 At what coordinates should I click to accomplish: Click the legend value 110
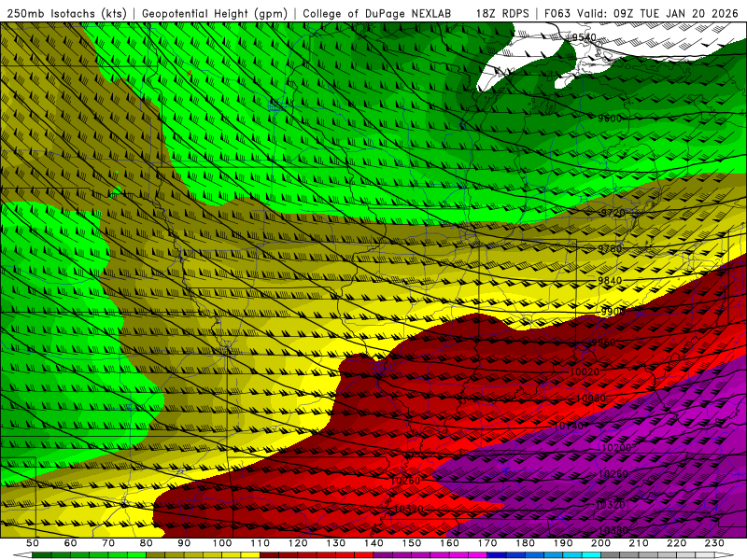(261, 543)
